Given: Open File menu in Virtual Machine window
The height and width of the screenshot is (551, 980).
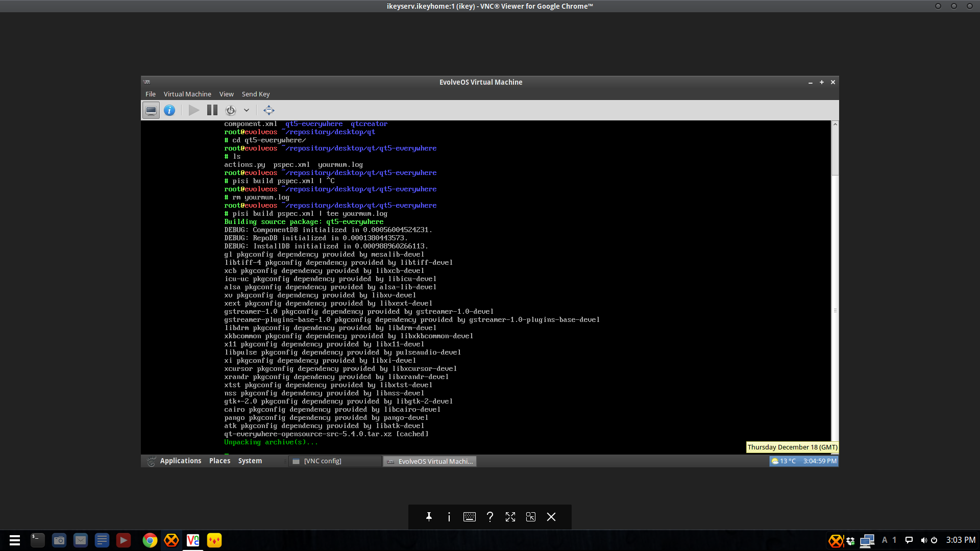Looking at the screenshot, I should (x=151, y=94).
